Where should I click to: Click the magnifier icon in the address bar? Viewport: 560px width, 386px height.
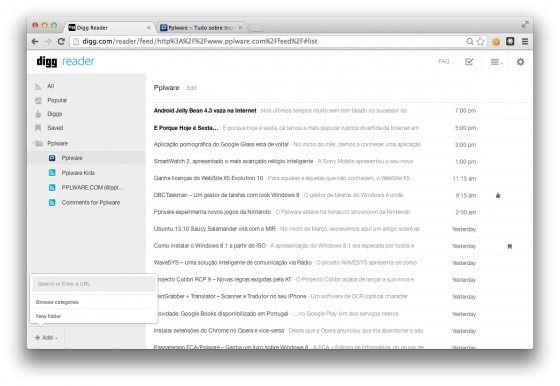pyautogui.click(x=470, y=41)
